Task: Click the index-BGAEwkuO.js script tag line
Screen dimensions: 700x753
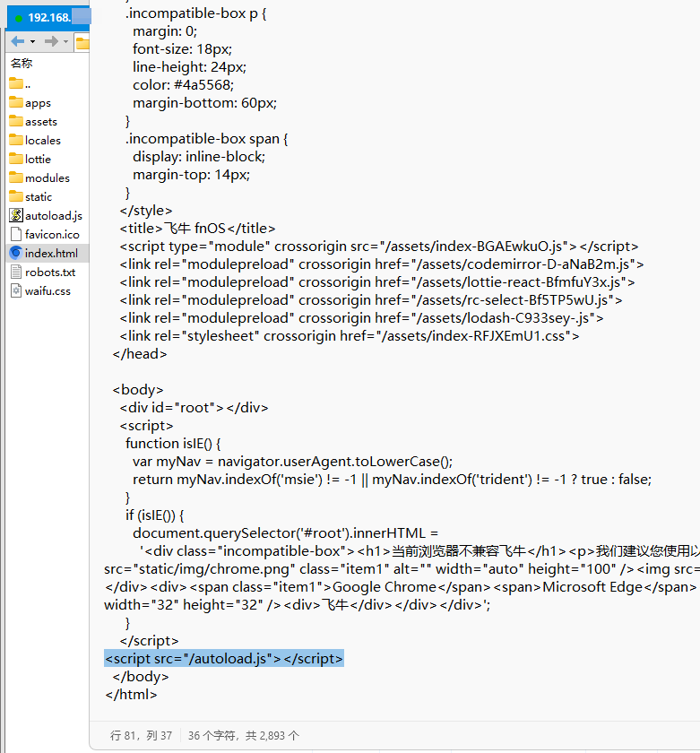Action: 379,247
